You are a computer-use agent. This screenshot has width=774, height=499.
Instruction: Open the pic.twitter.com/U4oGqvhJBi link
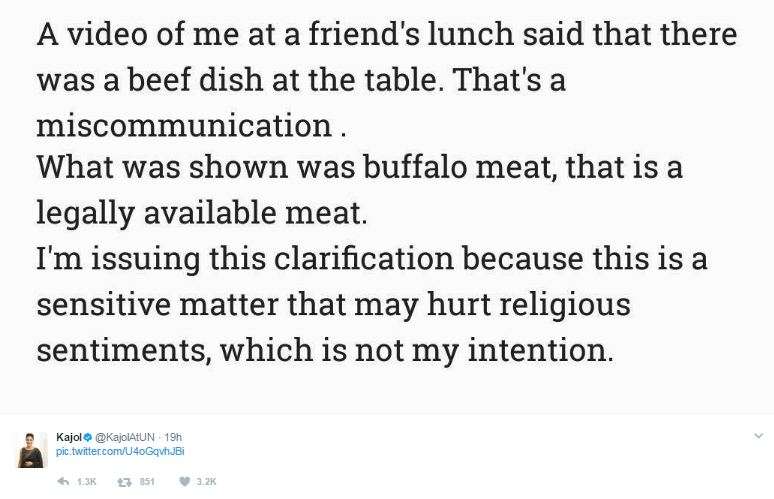(120, 451)
